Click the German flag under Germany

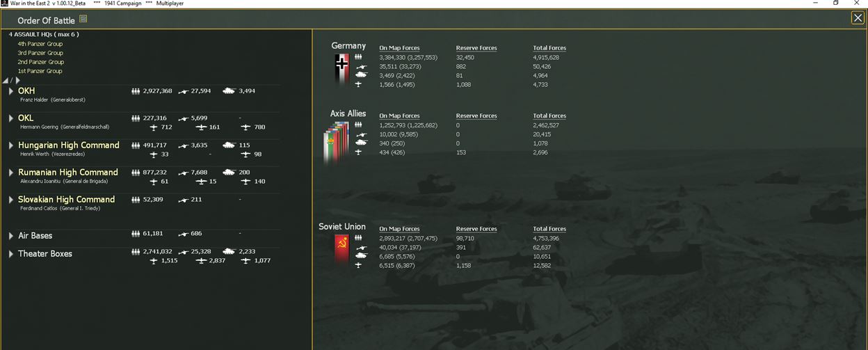[x=341, y=70]
